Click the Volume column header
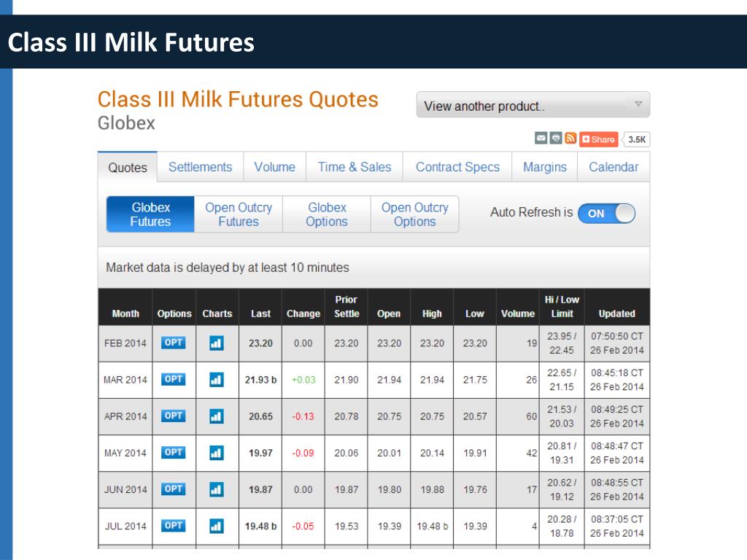 pos(518,314)
